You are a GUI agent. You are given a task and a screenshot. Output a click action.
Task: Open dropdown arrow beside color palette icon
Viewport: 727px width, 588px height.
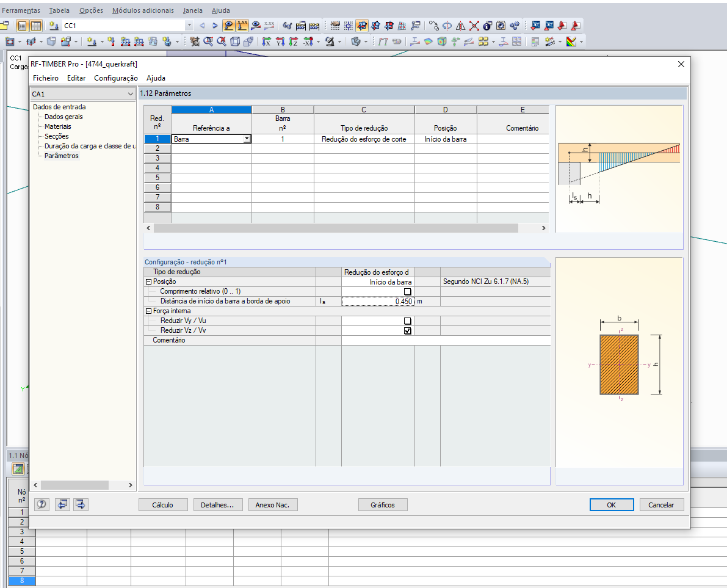581,42
